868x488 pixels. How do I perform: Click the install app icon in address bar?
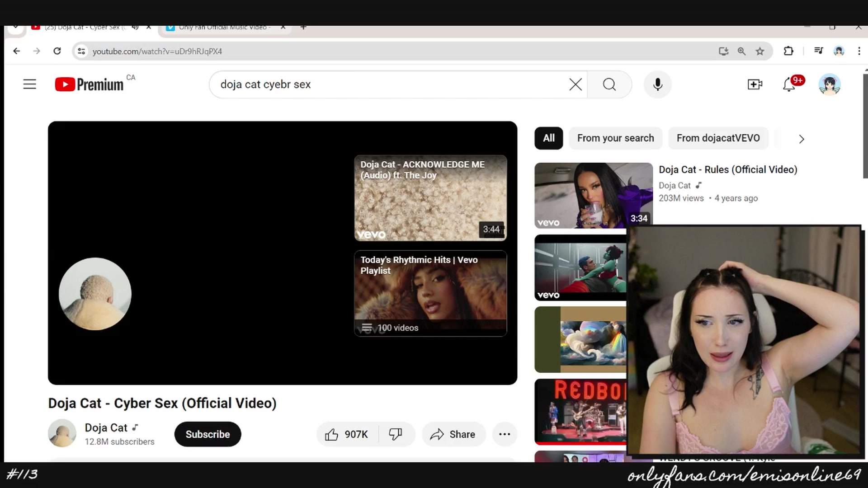[723, 51]
